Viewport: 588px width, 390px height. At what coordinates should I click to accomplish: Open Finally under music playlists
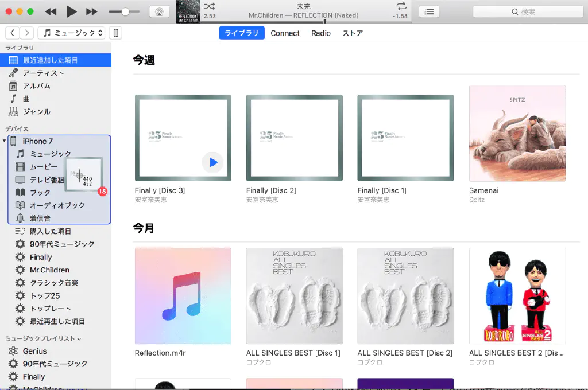56,376
